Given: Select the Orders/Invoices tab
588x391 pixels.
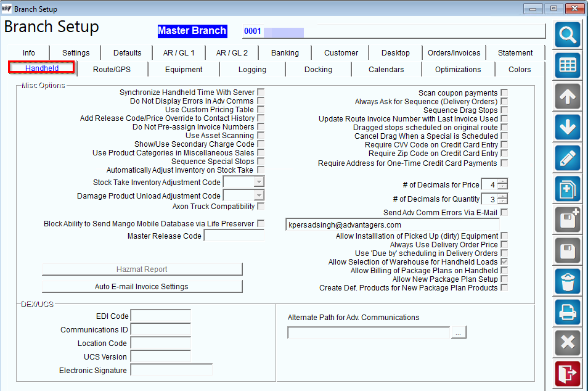Looking at the screenshot, I should point(454,53).
